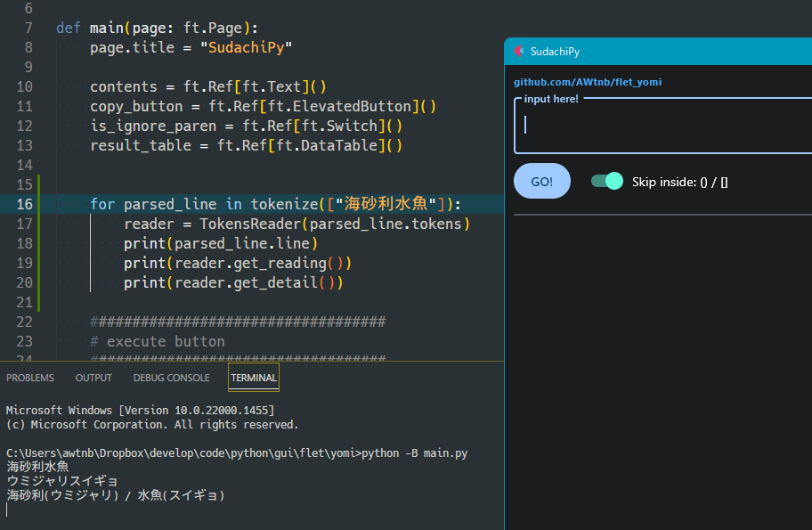The width and height of the screenshot is (812, 530).
Task: Click line number 22 in the gutter
Action: coord(24,322)
